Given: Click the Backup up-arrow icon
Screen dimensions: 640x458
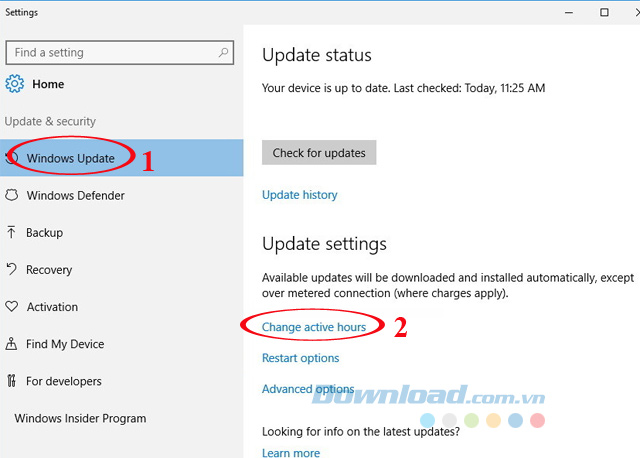Looking at the screenshot, I should (x=11, y=232).
